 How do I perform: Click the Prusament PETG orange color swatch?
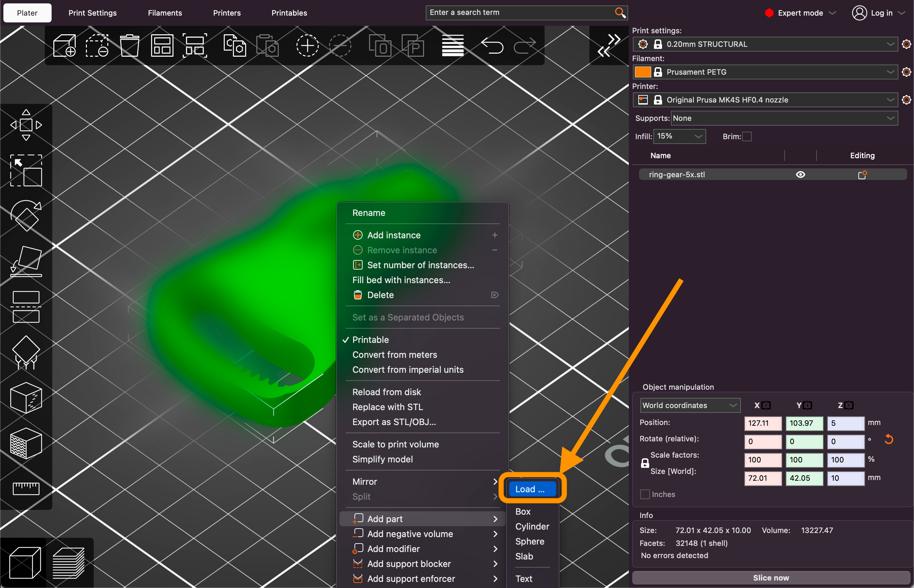[x=642, y=72]
